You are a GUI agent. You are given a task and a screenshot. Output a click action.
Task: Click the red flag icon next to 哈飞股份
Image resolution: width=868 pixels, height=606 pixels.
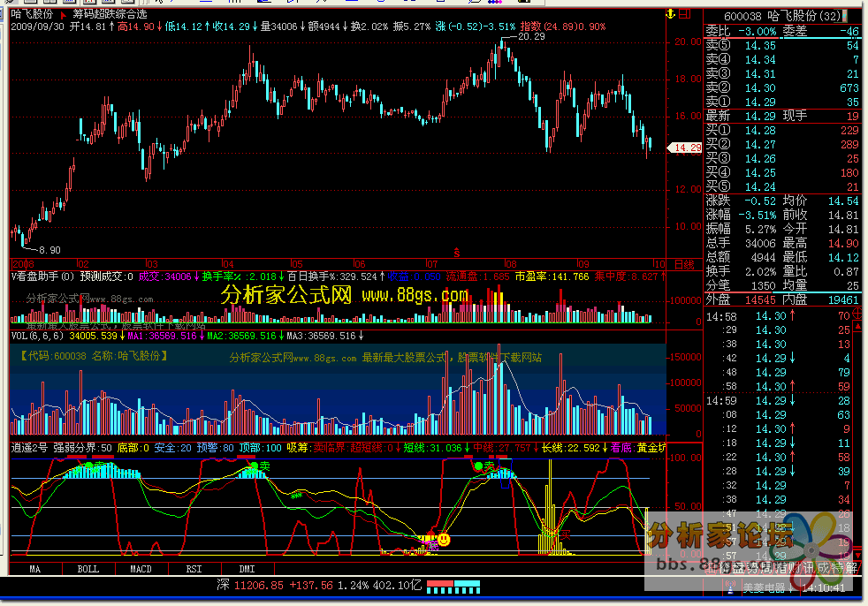pyautogui.click(x=63, y=15)
